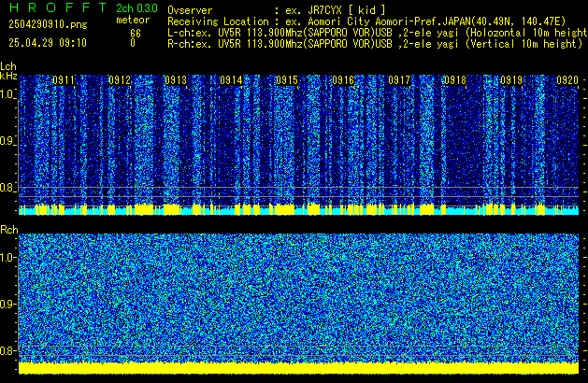The width and height of the screenshot is (588, 383).
Task: Click the Rch 0.8 kHz axis label
Action: tap(7, 350)
